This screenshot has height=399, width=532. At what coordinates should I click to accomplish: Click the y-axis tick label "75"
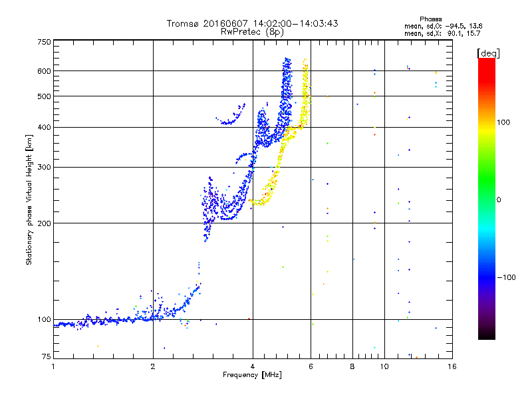click(47, 356)
